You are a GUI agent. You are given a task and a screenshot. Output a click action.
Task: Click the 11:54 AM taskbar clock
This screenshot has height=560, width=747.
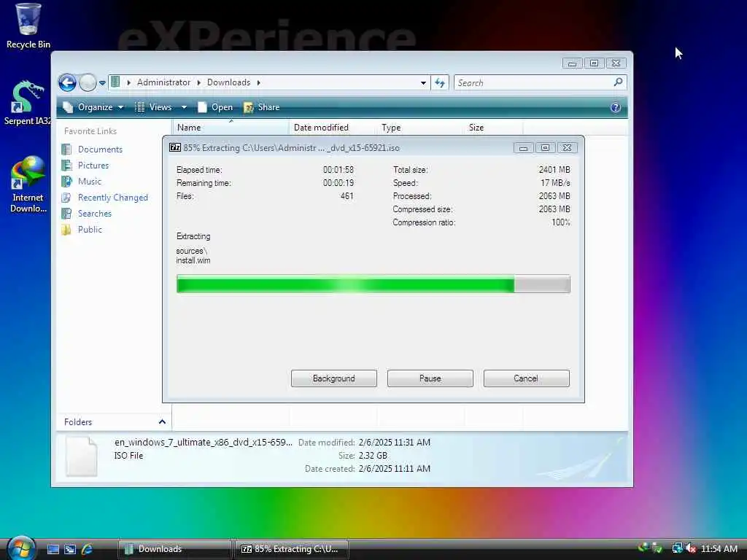click(719, 548)
